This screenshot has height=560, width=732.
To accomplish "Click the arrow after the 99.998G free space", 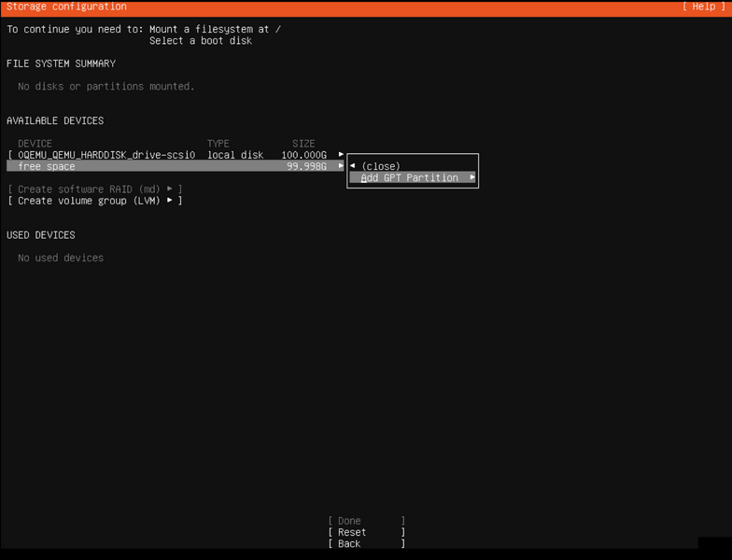I will pos(341,166).
